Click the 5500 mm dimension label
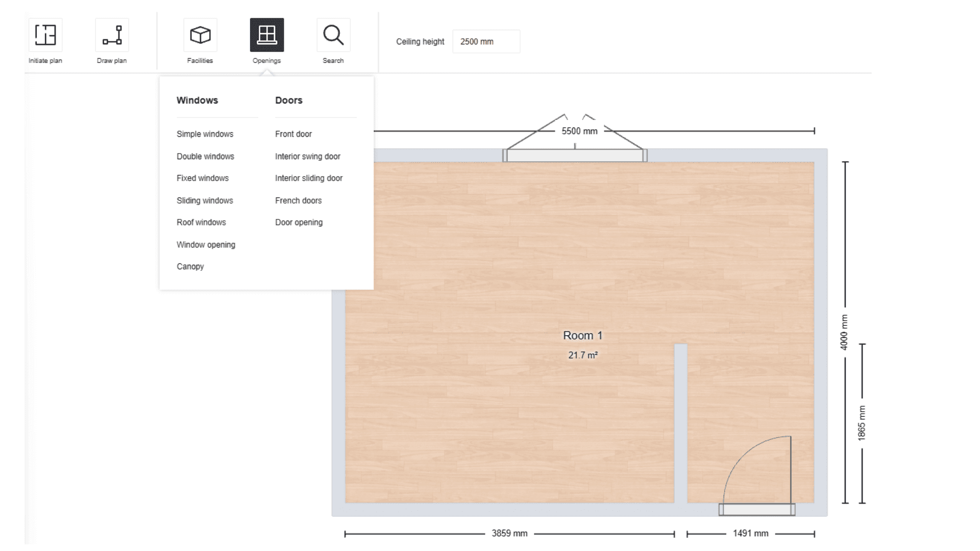This screenshot has height=551, width=980. point(579,131)
